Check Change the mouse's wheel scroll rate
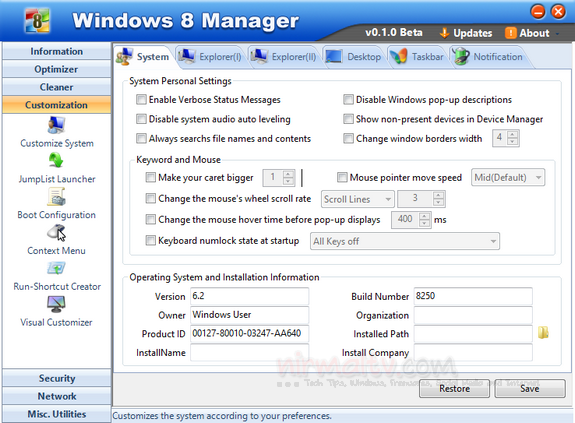575x423 pixels. (151, 198)
